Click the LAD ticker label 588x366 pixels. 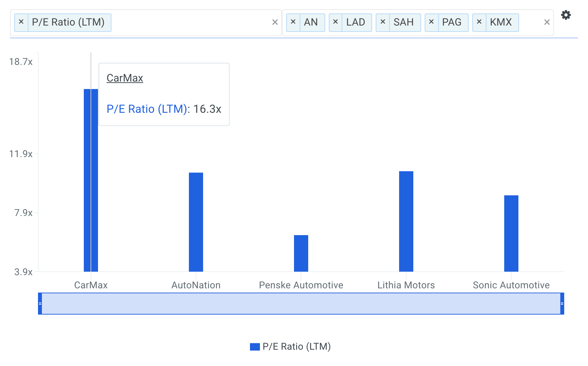(356, 22)
